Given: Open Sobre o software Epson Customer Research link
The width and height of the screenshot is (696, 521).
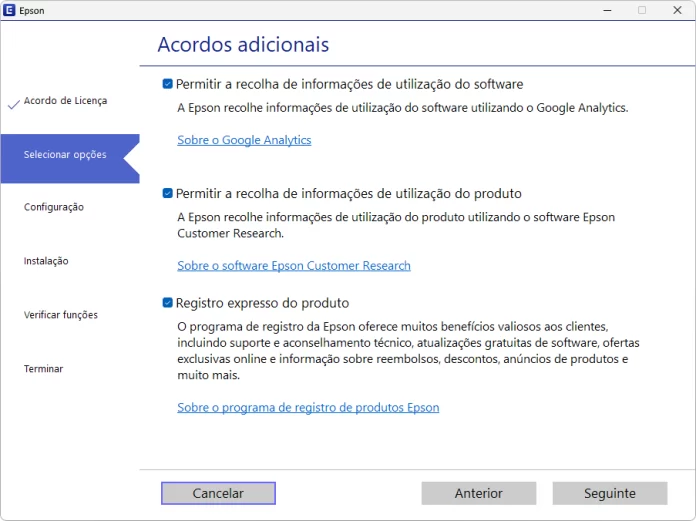Looking at the screenshot, I should (294, 265).
